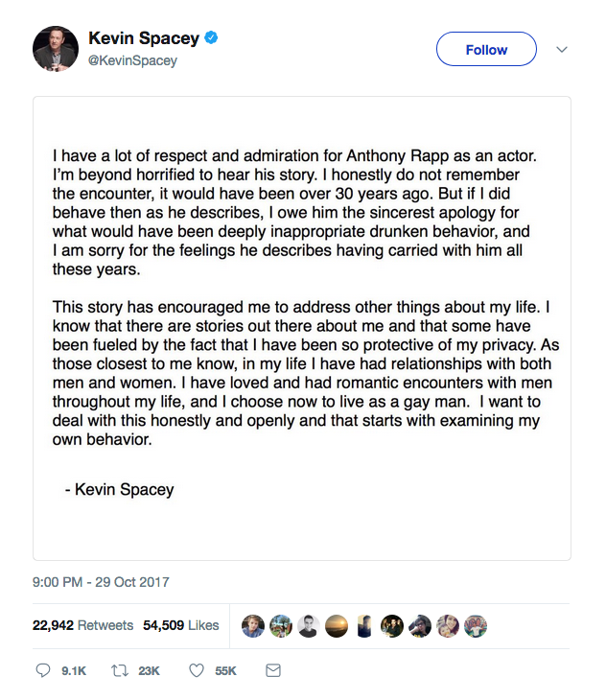This screenshot has height=700, width=606.
Task: Click the Kevin Spacey display name
Action: [144, 38]
